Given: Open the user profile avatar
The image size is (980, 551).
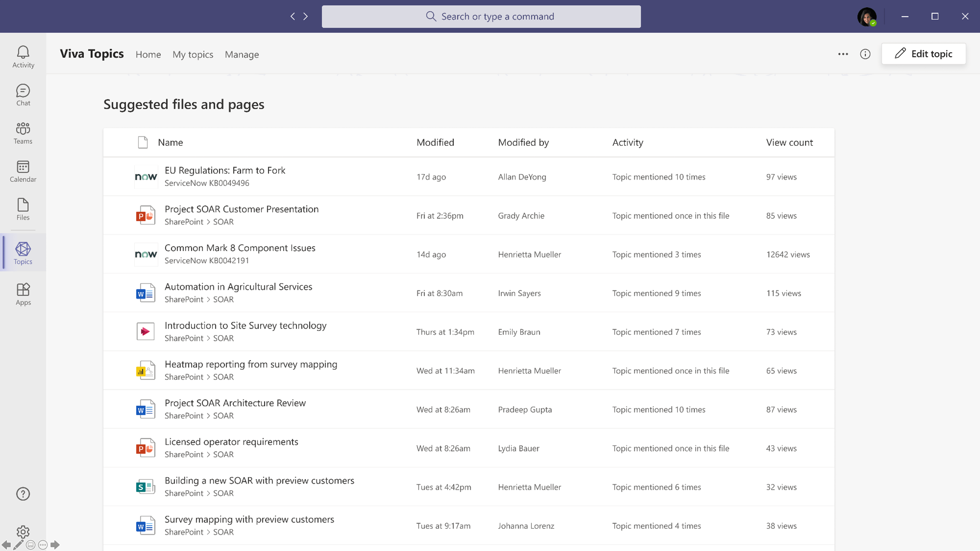Looking at the screenshot, I should (867, 16).
